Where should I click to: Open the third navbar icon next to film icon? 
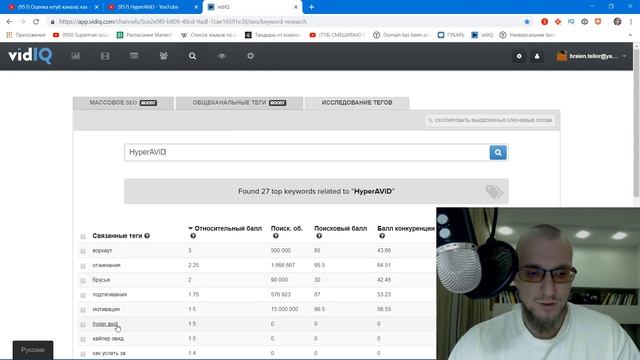click(134, 56)
